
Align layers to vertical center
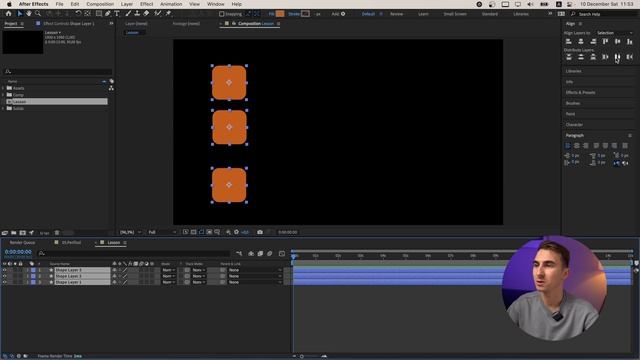[618, 41]
